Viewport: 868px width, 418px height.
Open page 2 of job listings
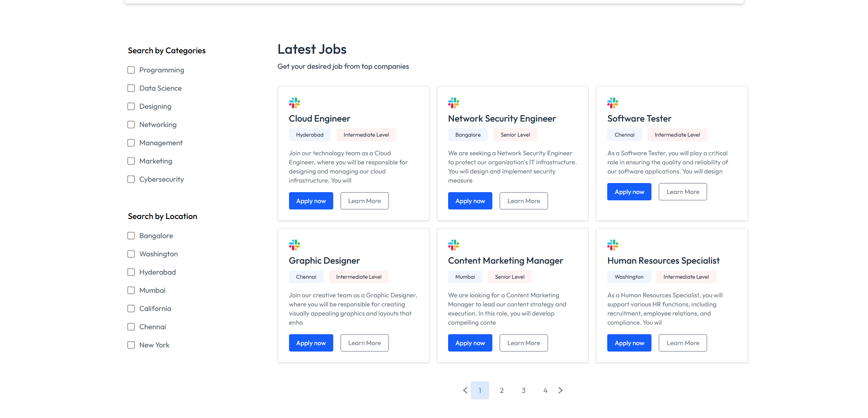(x=501, y=390)
